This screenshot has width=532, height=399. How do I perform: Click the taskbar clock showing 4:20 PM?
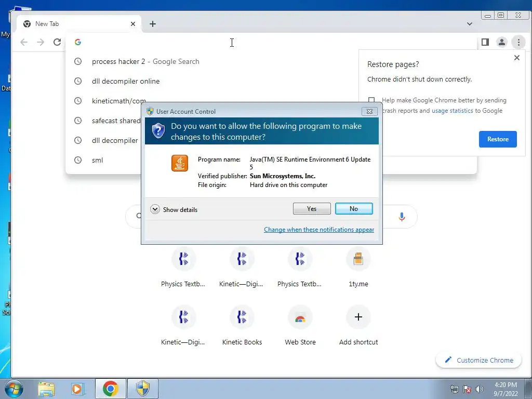(506, 389)
